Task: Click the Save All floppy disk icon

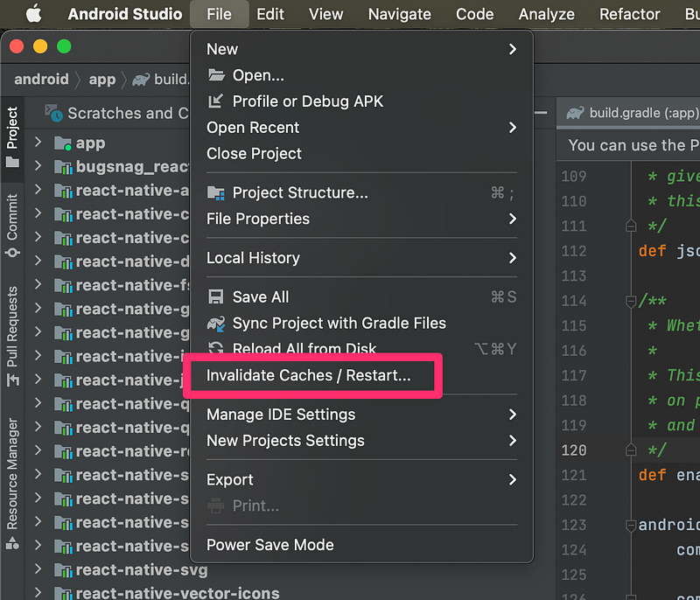Action: coord(216,297)
